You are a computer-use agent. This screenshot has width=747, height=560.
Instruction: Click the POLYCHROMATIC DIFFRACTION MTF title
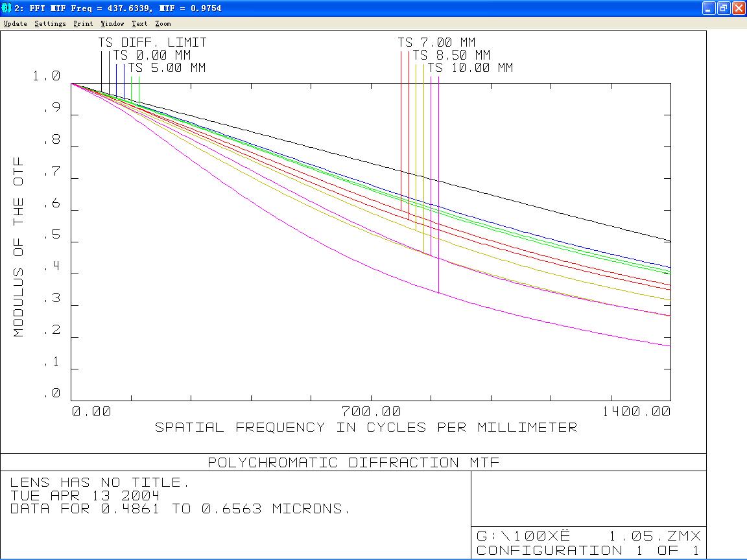pyautogui.click(x=353, y=462)
